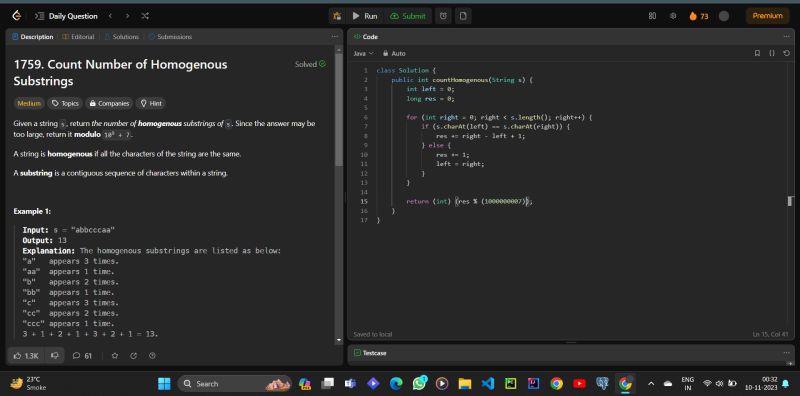Switch to the Description tab

pos(33,37)
